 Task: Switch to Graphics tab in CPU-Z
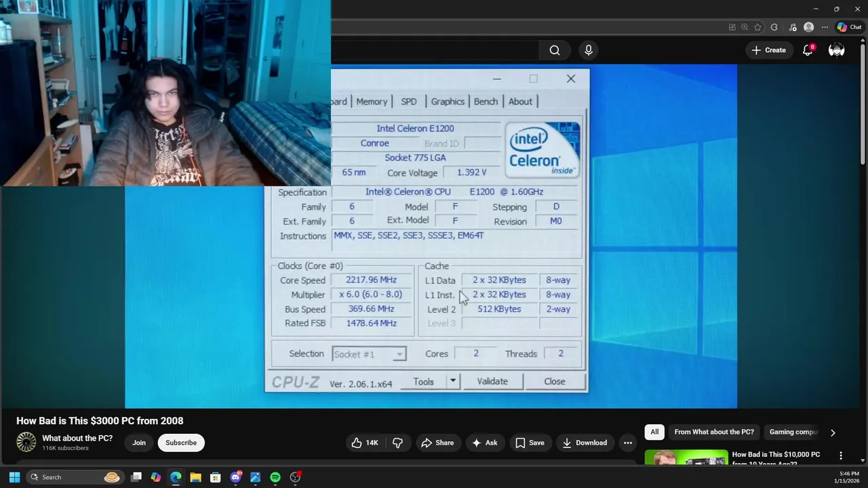pyautogui.click(x=448, y=102)
